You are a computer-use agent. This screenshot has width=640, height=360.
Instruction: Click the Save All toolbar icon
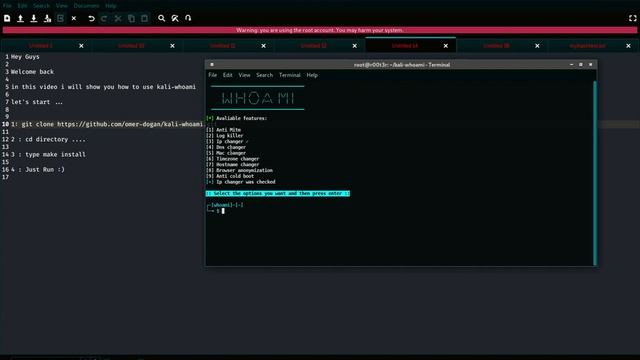pos(47,18)
